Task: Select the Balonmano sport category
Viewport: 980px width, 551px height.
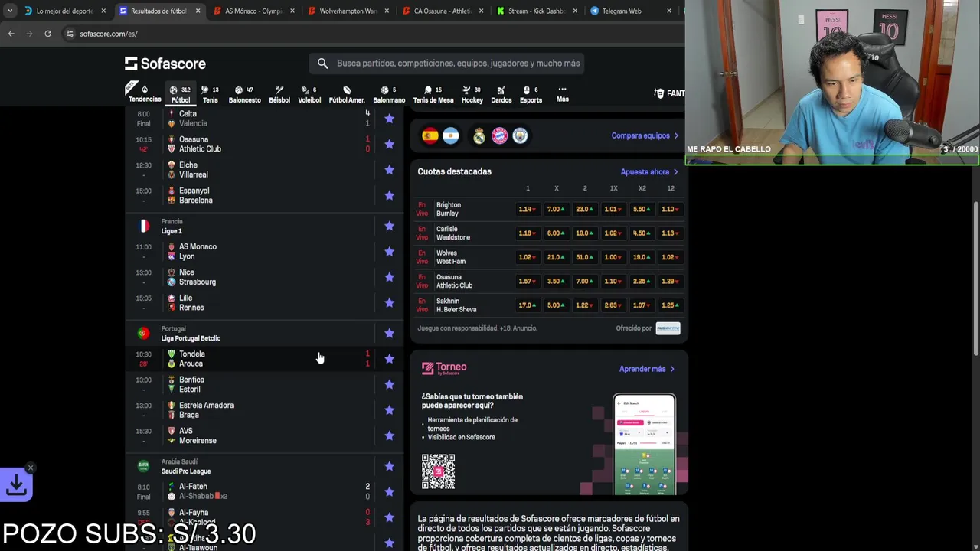Action: click(x=389, y=94)
